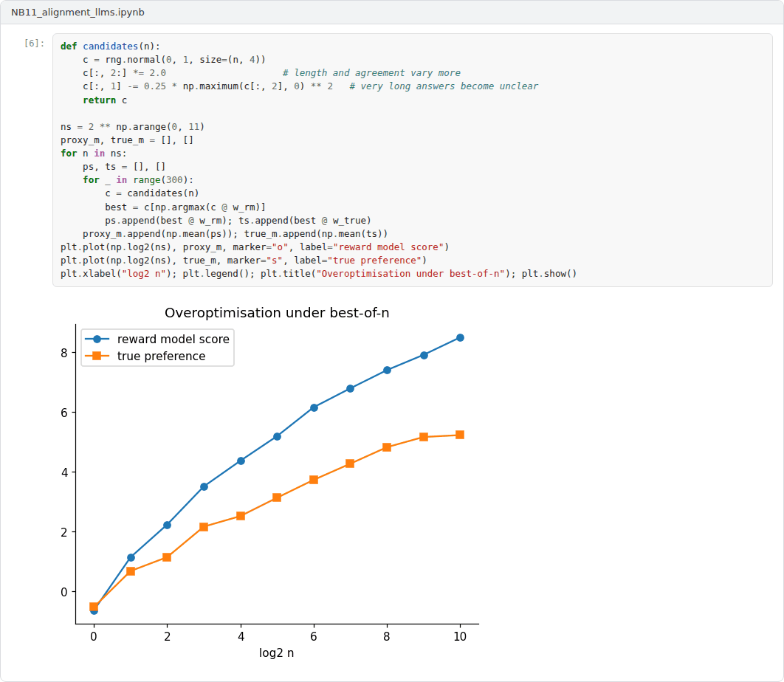The height and width of the screenshot is (682, 784).
Task: Click the comment '# very long answers become unclear'
Action: [444, 86]
